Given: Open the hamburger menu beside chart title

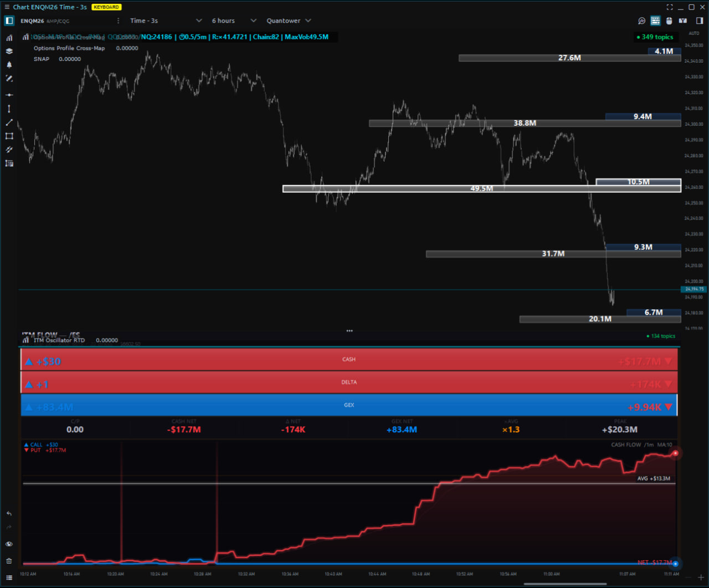Looking at the screenshot, I should (x=7, y=7).
